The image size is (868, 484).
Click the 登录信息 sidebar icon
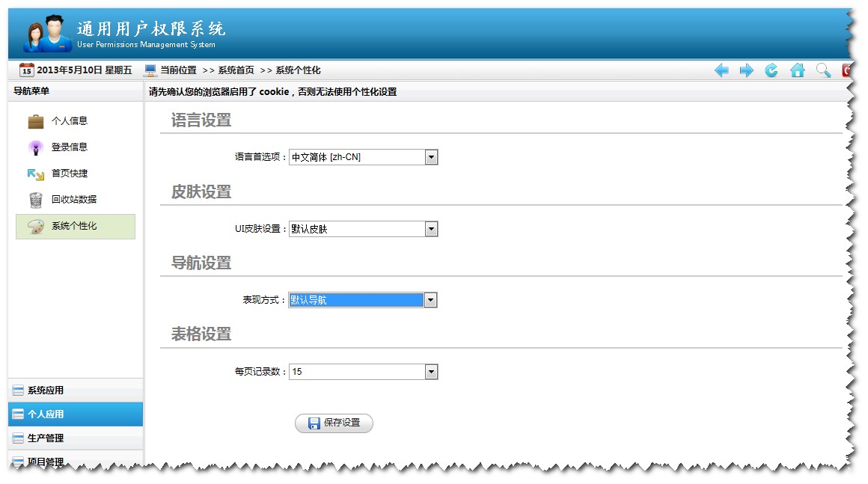pos(35,147)
